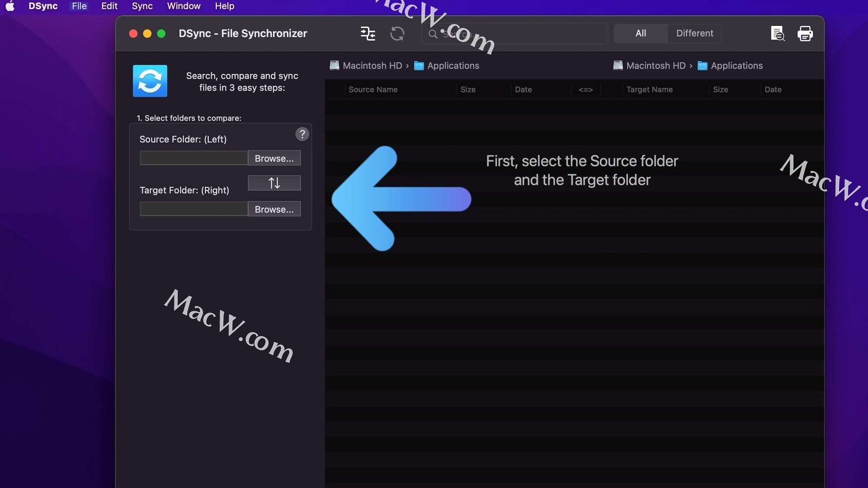This screenshot has width=868, height=488.
Task: Open the Sync menu
Action: coord(142,6)
